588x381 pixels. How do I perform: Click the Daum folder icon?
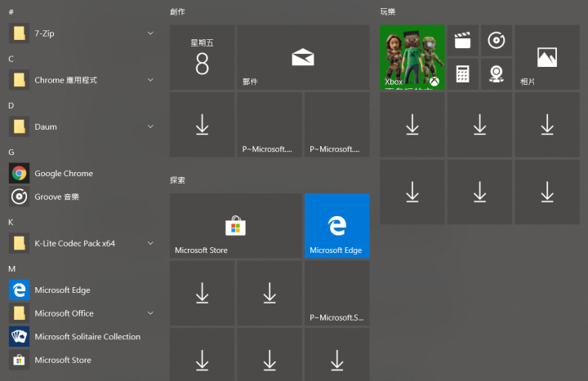19,126
